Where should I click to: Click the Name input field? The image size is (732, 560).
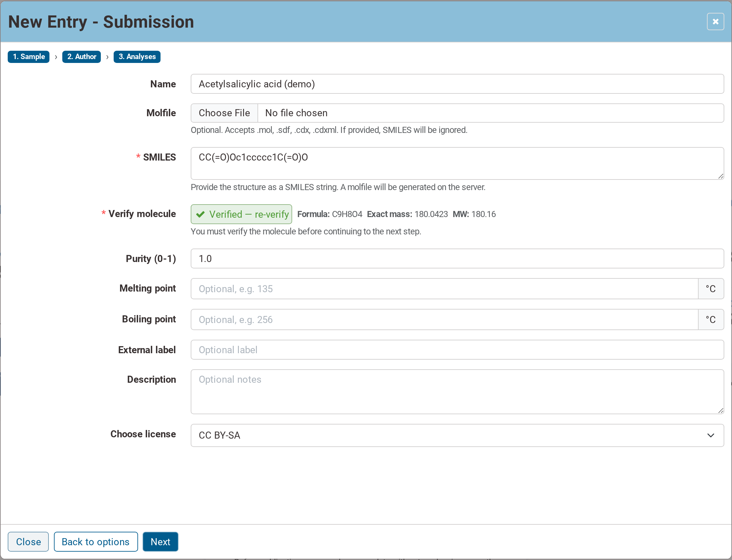[x=457, y=84]
